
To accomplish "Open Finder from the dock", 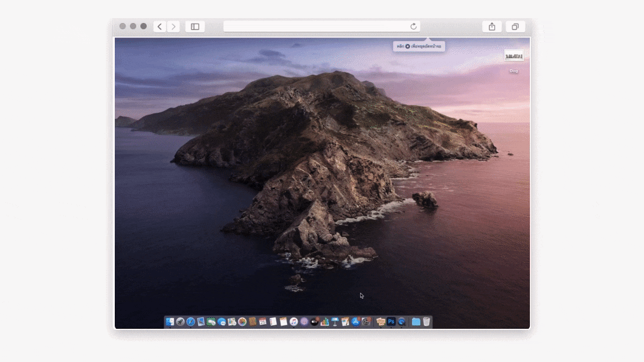I will [170, 322].
